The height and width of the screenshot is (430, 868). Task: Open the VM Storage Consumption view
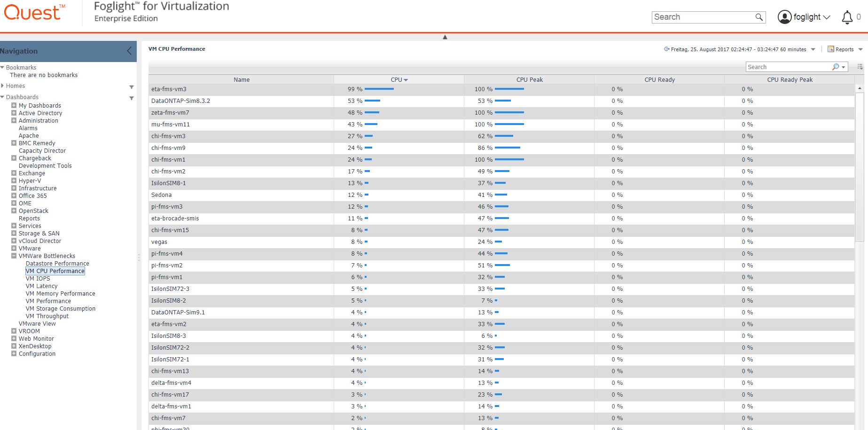[x=61, y=309]
